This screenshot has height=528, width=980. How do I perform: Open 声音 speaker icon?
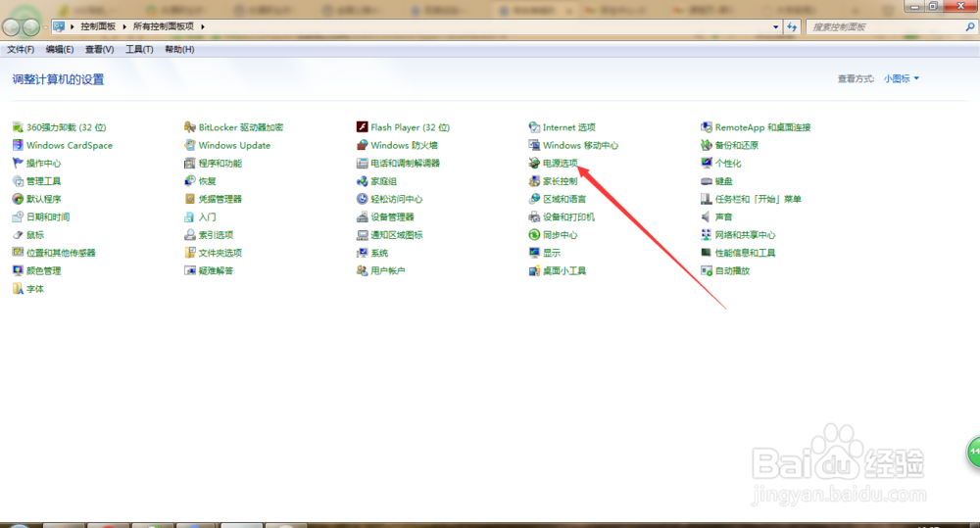707,217
